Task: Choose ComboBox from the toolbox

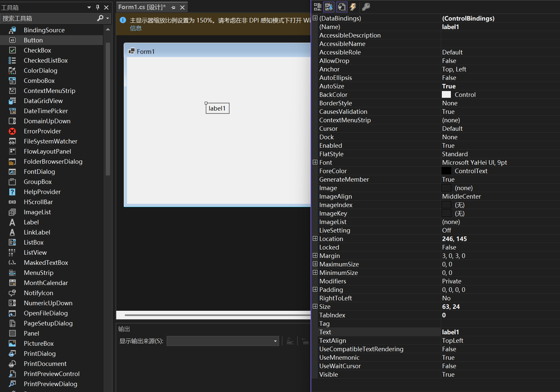Action: point(52,81)
